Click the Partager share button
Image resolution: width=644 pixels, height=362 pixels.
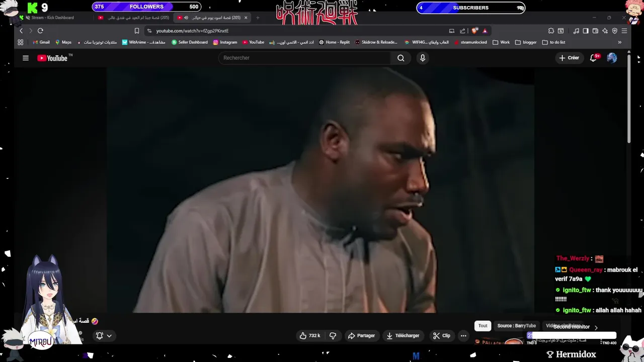[x=361, y=335]
